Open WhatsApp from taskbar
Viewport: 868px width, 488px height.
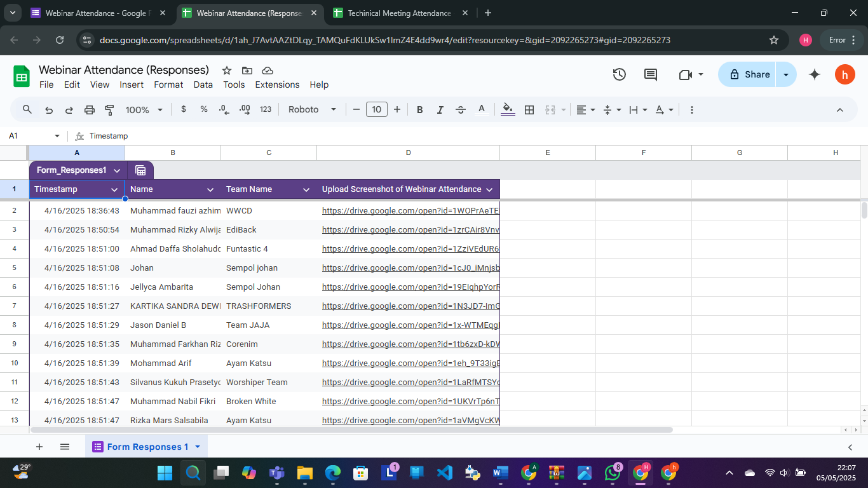[613, 473]
